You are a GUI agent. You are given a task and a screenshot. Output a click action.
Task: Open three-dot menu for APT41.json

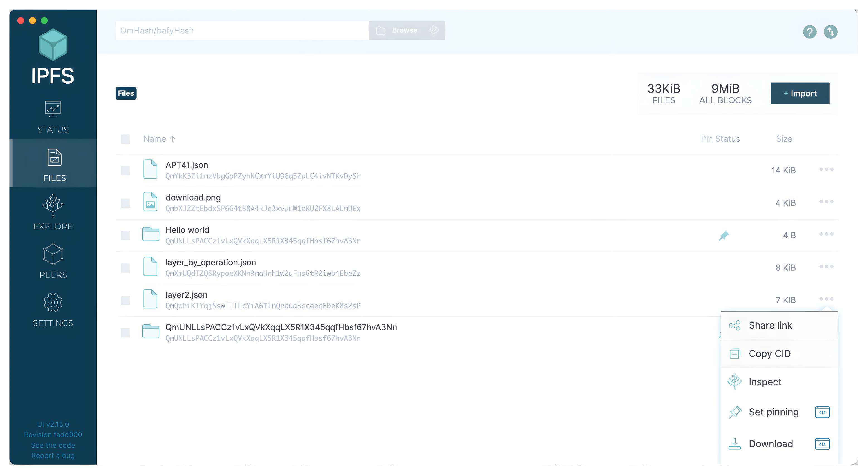[826, 169]
